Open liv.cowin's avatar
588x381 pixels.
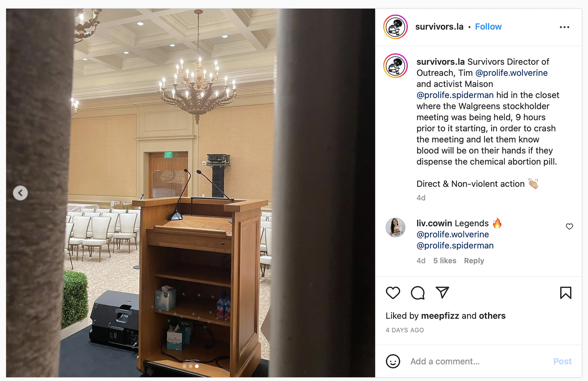tap(395, 227)
